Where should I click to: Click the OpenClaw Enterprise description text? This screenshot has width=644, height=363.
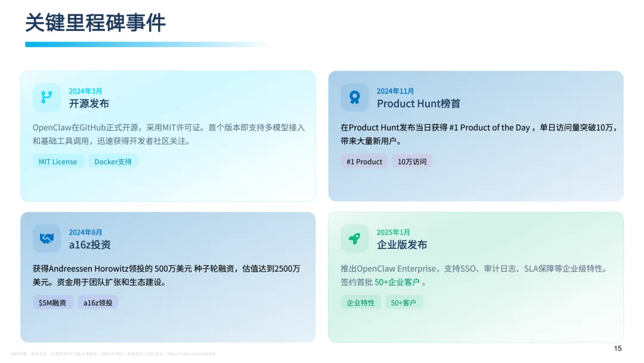click(x=474, y=275)
